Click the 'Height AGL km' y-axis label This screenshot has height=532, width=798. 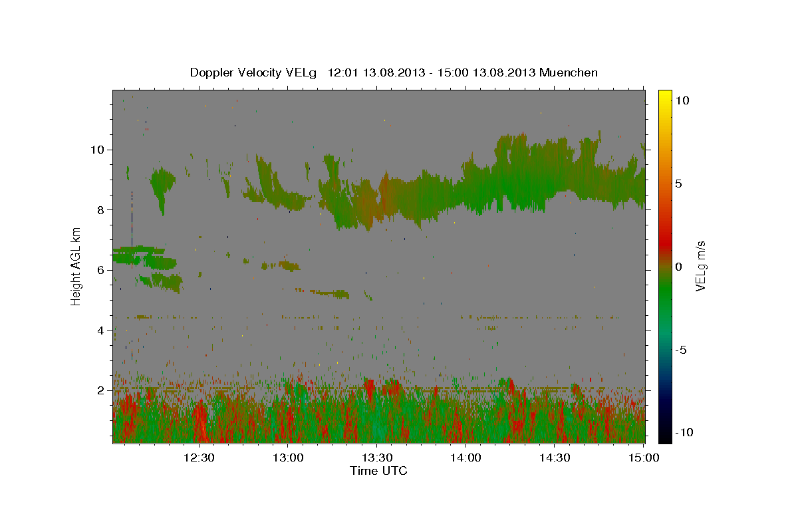pos(76,266)
